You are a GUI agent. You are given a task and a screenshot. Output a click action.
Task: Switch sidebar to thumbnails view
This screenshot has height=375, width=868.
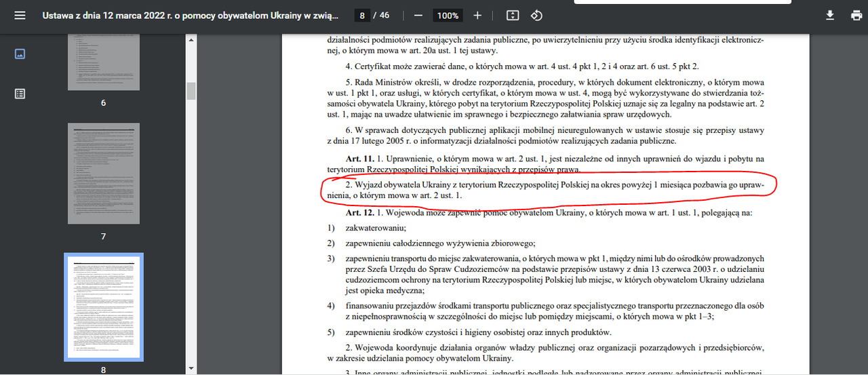pyautogui.click(x=20, y=54)
